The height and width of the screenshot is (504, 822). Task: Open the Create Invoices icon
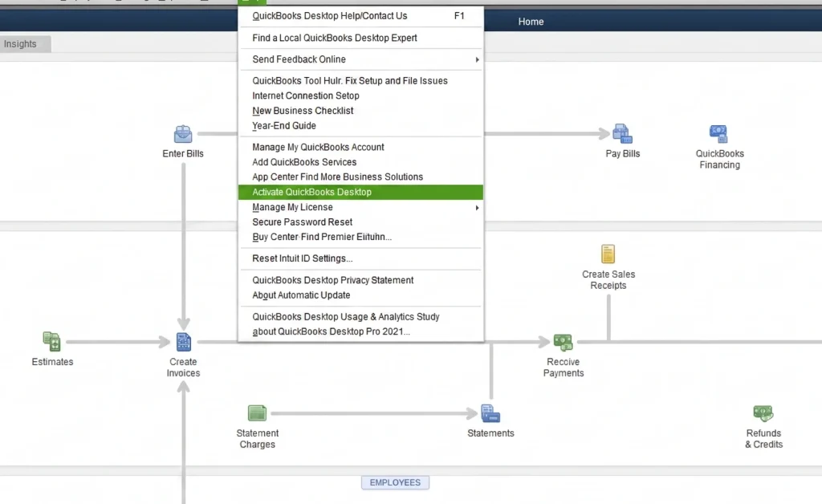coord(184,342)
